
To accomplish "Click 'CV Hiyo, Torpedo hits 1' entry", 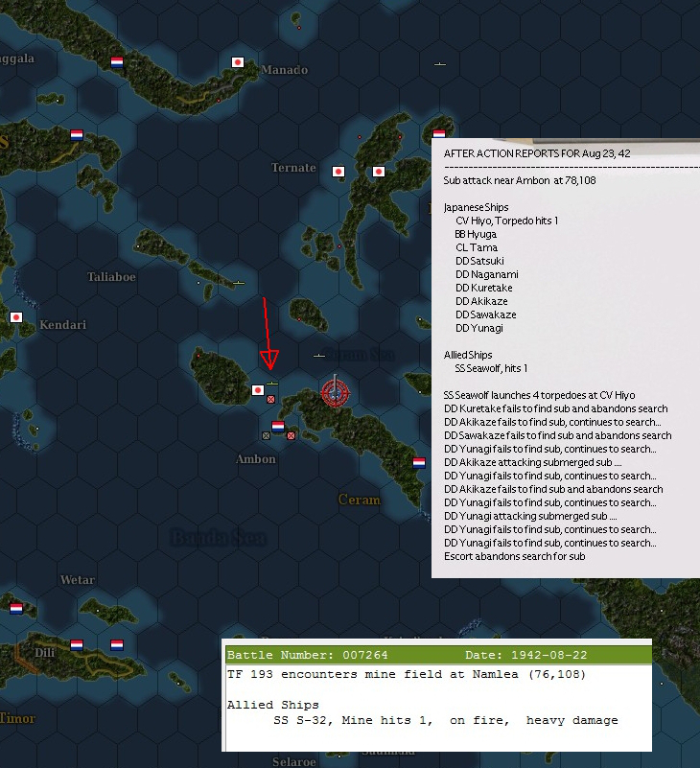I will (x=507, y=221).
